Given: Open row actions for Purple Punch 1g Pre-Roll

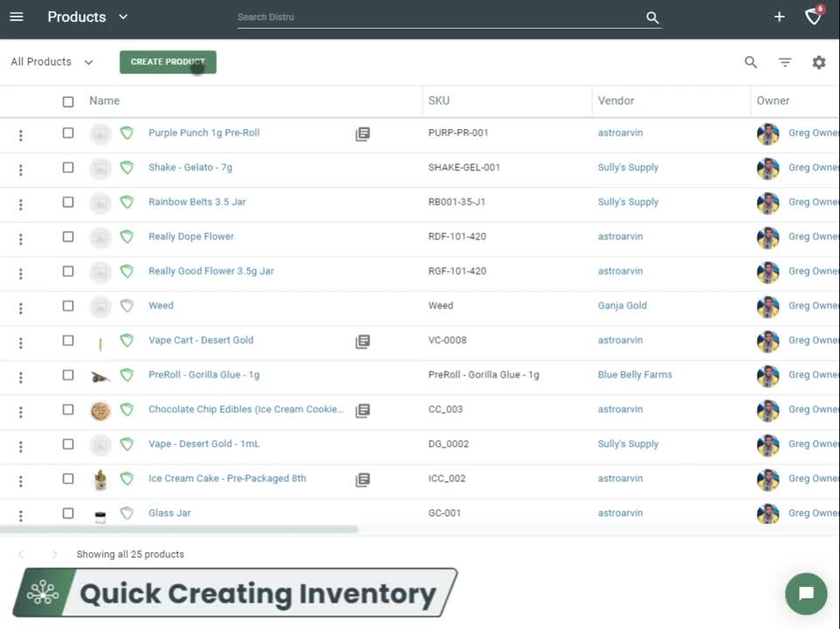Looking at the screenshot, I should [x=20, y=135].
